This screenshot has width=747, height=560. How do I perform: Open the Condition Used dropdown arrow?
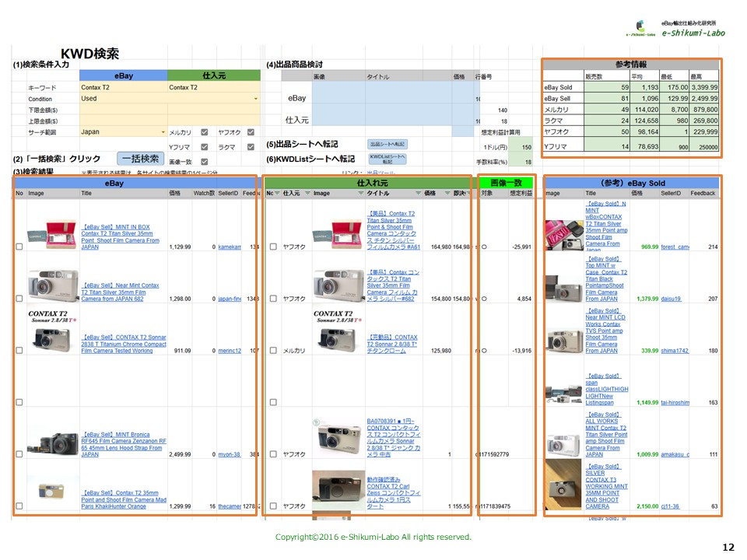pos(256,99)
